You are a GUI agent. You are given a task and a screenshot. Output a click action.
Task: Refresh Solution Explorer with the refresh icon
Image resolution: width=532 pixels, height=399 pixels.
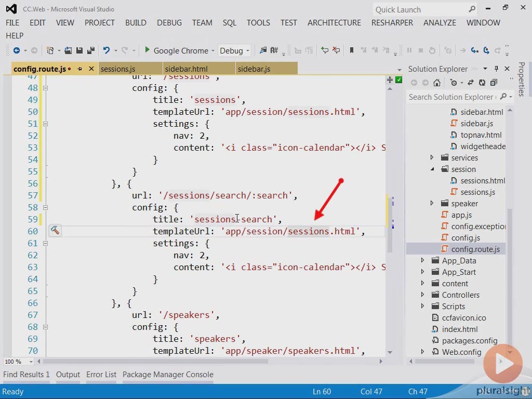point(482,83)
